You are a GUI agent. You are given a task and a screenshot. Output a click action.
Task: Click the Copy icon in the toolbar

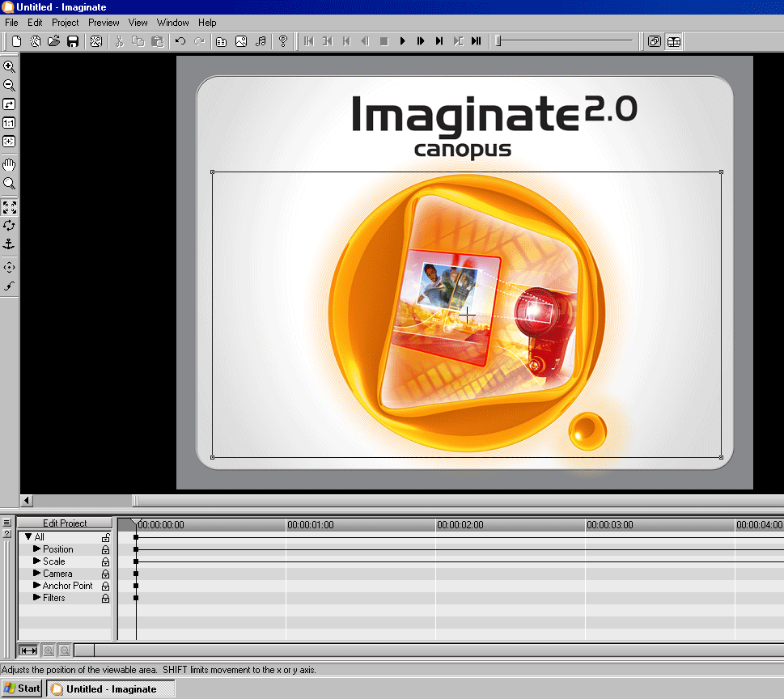(138, 41)
